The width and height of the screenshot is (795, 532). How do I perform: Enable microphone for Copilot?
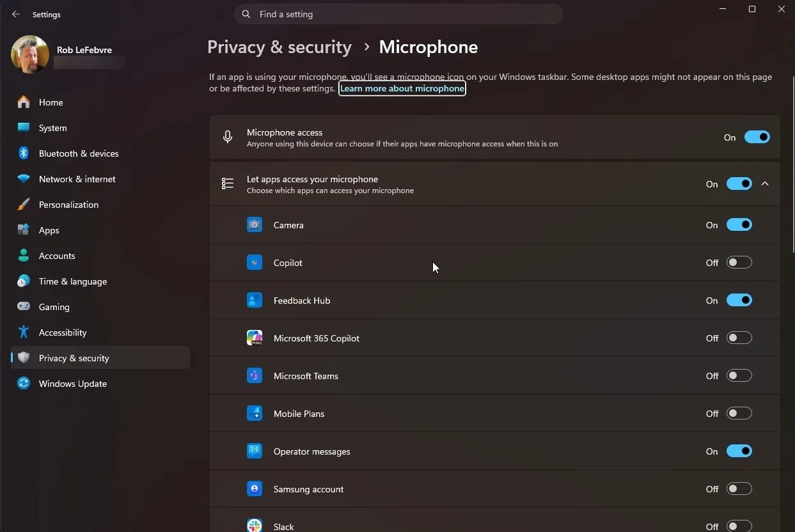[739, 263]
